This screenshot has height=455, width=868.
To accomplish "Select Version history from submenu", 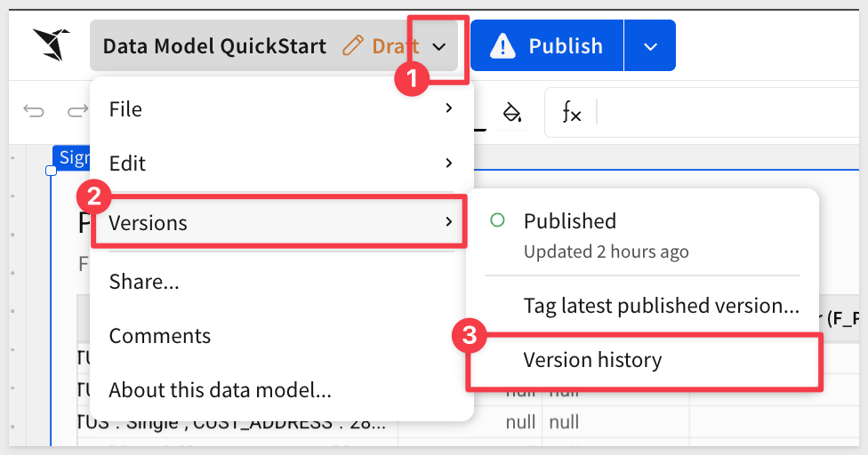I will (x=592, y=360).
